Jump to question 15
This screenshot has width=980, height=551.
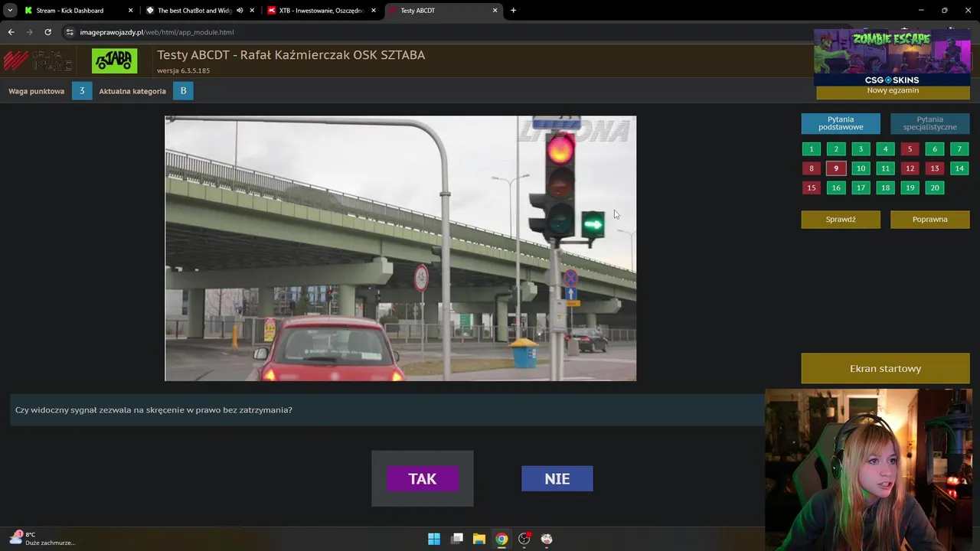pos(812,187)
